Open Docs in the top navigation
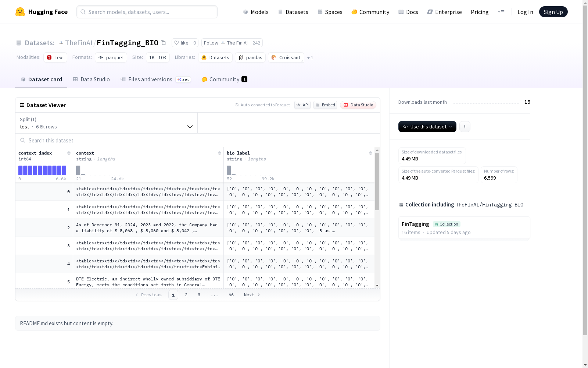This screenshot has height=368, width=588. coord(408,12)
